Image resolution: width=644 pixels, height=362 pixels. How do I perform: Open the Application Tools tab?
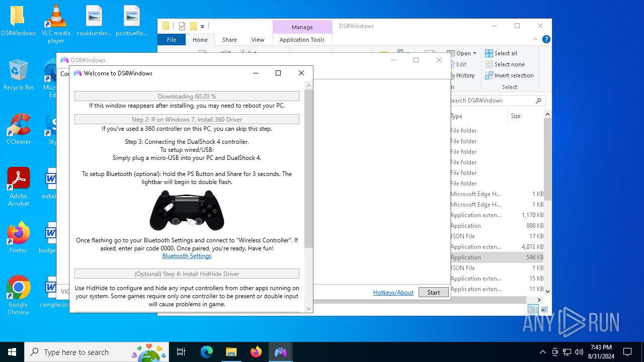click(302, 40)
